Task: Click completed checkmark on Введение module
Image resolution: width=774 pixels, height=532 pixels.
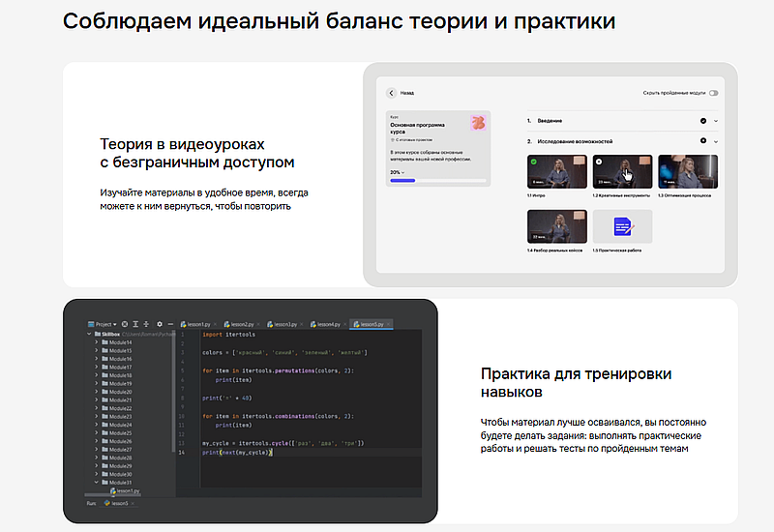Action: tap(702, 121)
